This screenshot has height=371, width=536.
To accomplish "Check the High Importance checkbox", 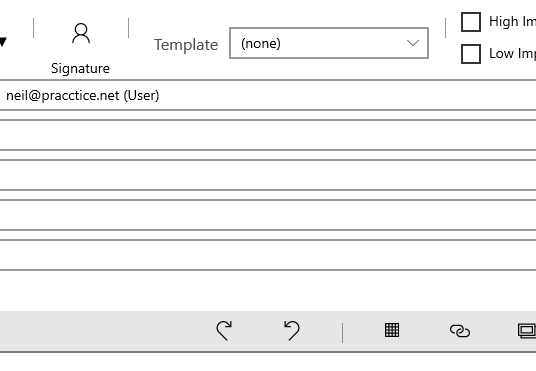I will (x=471, y=22).
